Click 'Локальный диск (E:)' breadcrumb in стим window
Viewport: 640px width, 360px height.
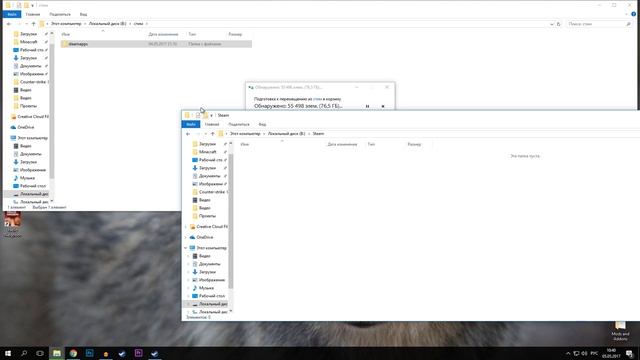point(107,24)
